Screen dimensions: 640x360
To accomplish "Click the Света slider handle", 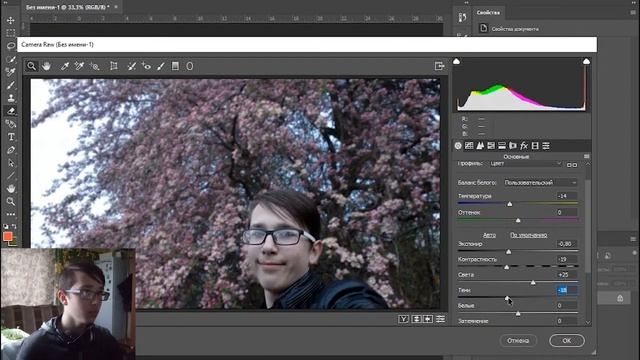I will tap(533, 282).
